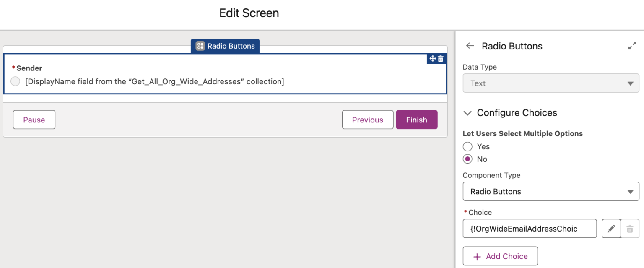Delete the Sender component via trash icon

pos(441,59)
